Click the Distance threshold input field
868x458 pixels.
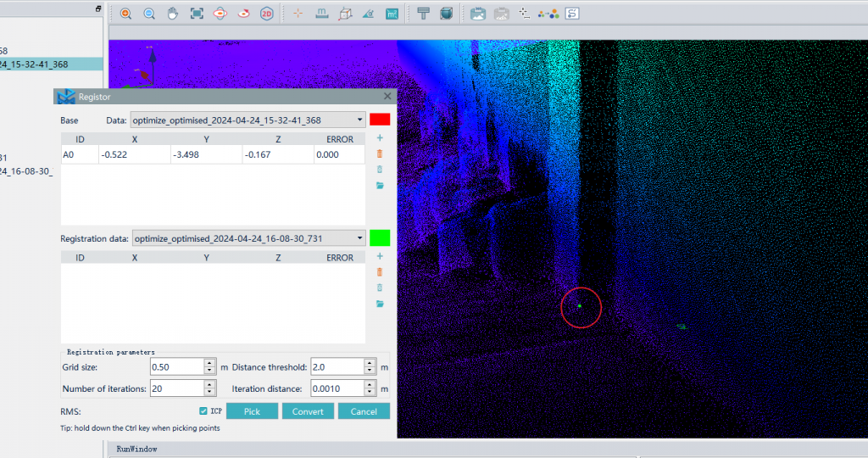pos(337,366)
